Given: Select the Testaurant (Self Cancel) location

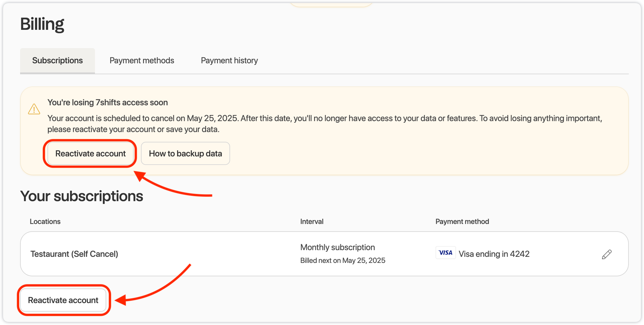Looking at the screenshot, I should click(74, 254).
